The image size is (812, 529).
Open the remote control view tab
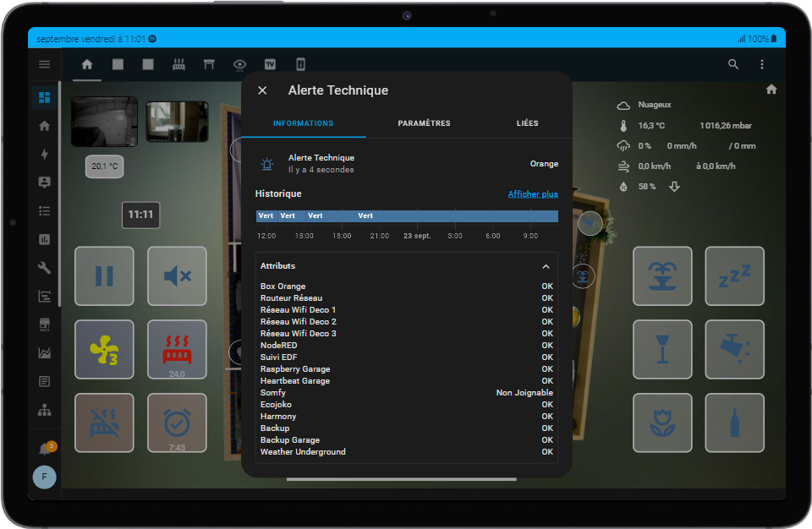tap(300, 64)
